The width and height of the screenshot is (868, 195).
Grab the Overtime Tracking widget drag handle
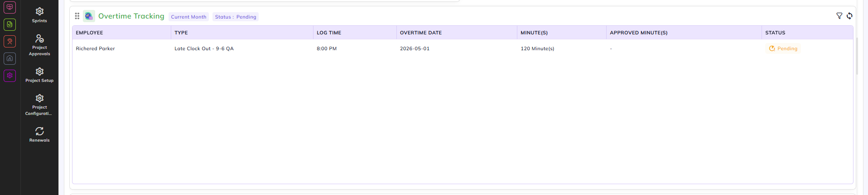[77, 16]
